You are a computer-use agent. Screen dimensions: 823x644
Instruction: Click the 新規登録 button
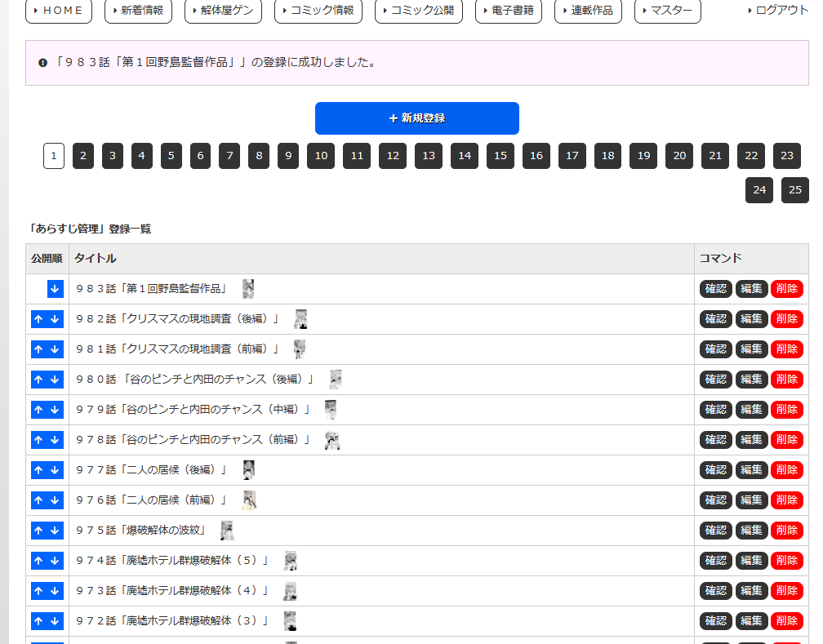point(417,118)
